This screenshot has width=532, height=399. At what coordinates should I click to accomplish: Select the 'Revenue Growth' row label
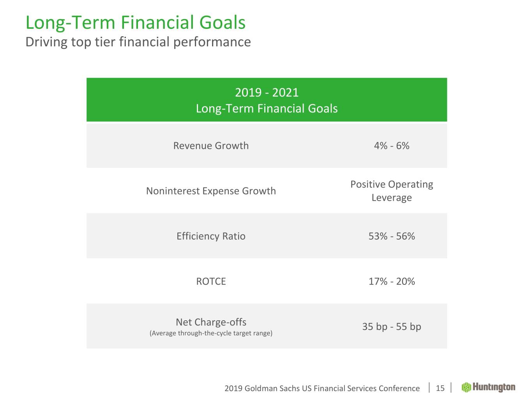point(211,146)
